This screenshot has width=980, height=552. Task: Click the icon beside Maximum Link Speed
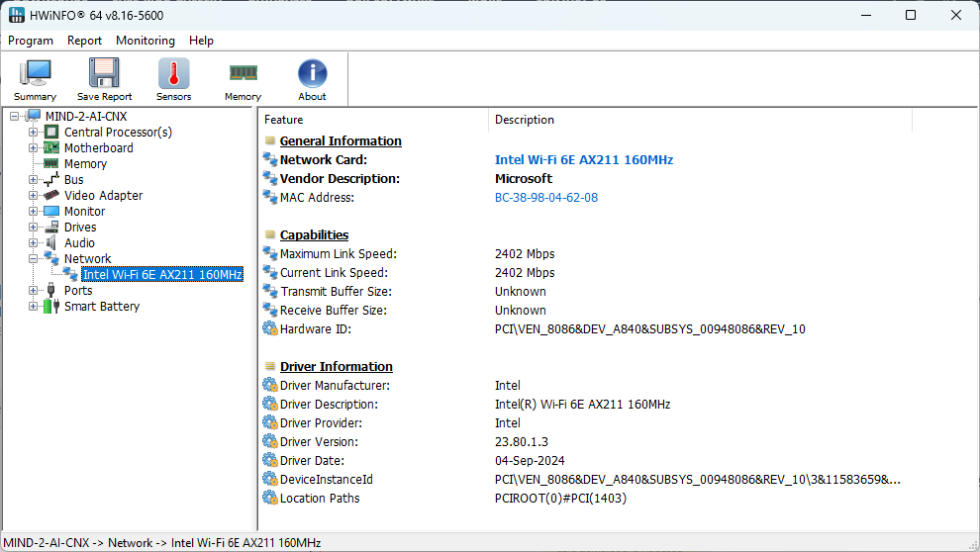270,253
